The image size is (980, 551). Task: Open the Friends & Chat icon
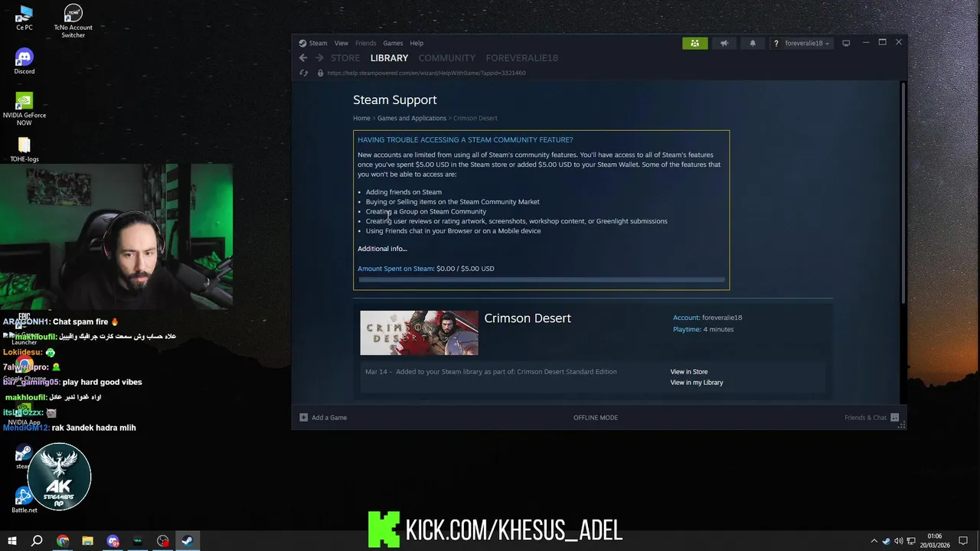pyautogui.click(x=894, y=417)
